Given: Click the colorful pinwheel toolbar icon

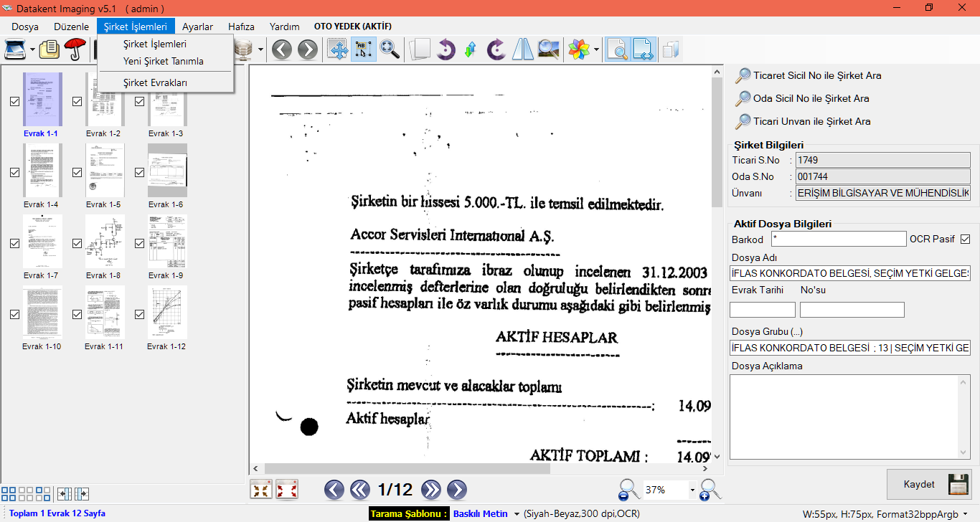Looking at the screenshot, I should tap(578, 49).
